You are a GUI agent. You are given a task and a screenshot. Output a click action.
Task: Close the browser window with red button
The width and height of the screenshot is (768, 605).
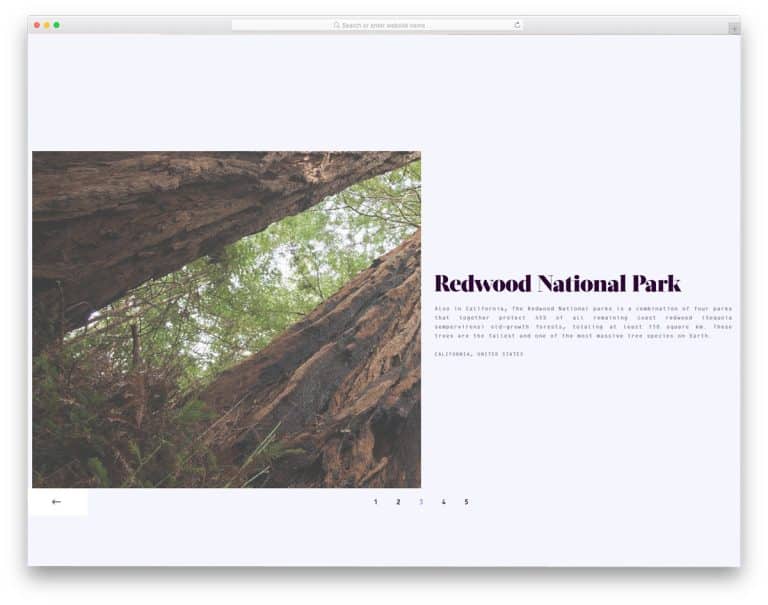pyautogui.click(x=37, y=25)
